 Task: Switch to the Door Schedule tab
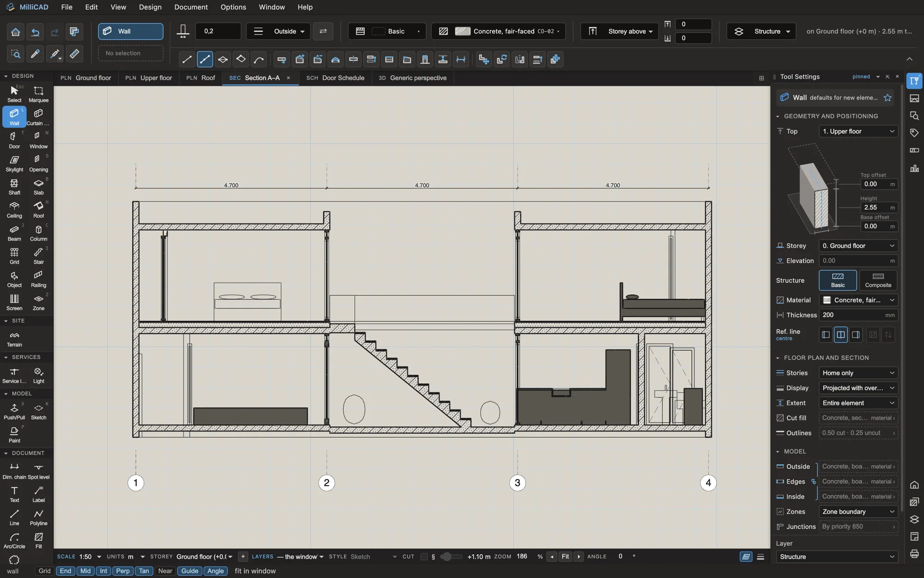(x=336, y=78)
